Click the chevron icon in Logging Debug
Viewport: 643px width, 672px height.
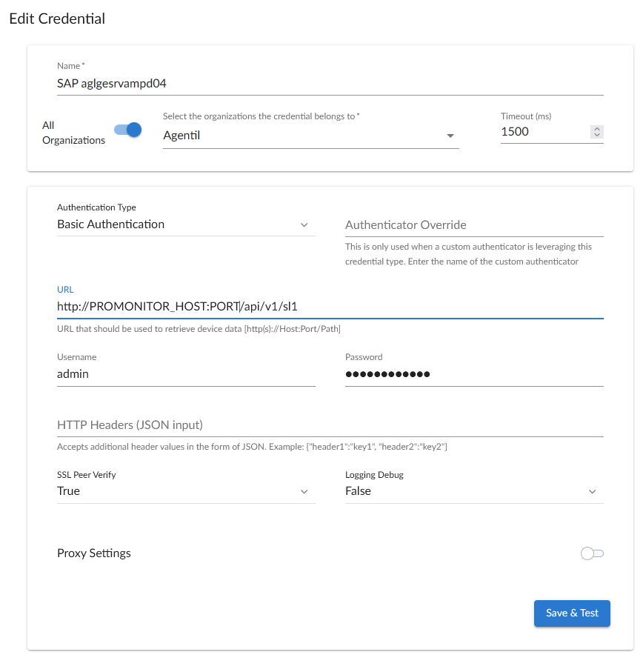[x=592, y=492]
